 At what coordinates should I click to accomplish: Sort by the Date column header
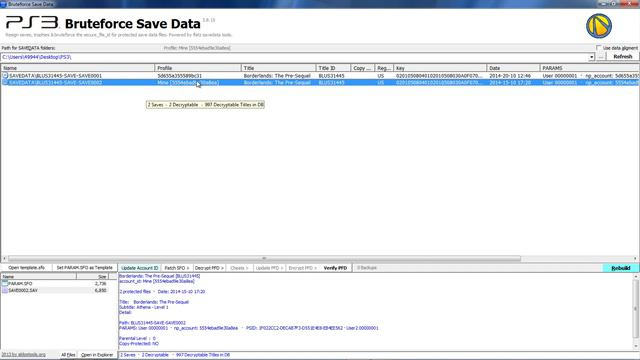[x=513, y=68]
